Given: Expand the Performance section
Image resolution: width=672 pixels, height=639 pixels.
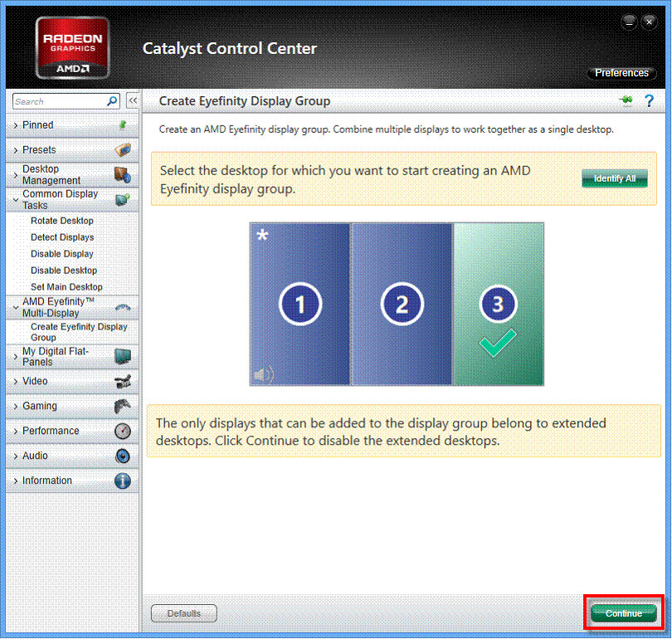Looking at the screenshot, I should pos(16,432).
